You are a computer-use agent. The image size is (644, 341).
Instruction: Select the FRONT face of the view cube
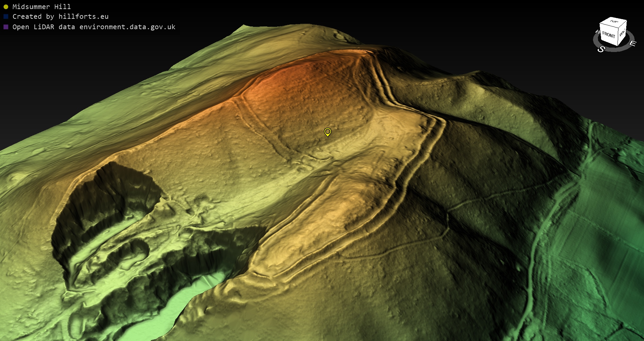(608, 35)
